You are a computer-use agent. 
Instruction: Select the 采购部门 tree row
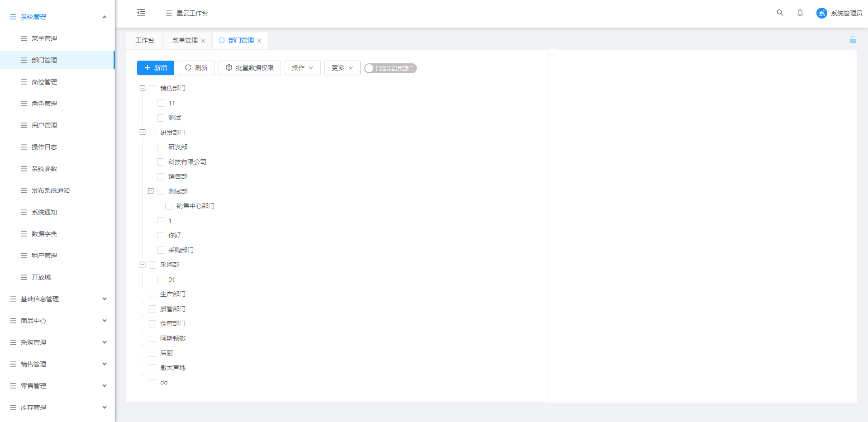point(181,250)
